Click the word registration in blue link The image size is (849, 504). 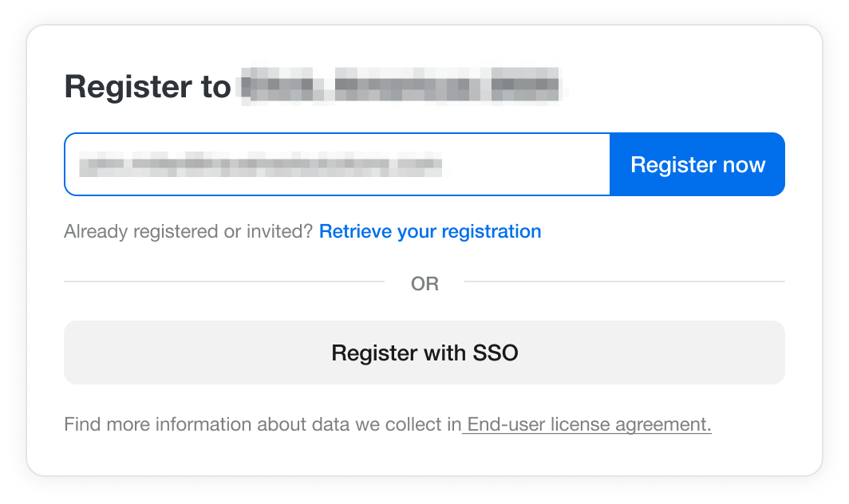tap(492, 232)
